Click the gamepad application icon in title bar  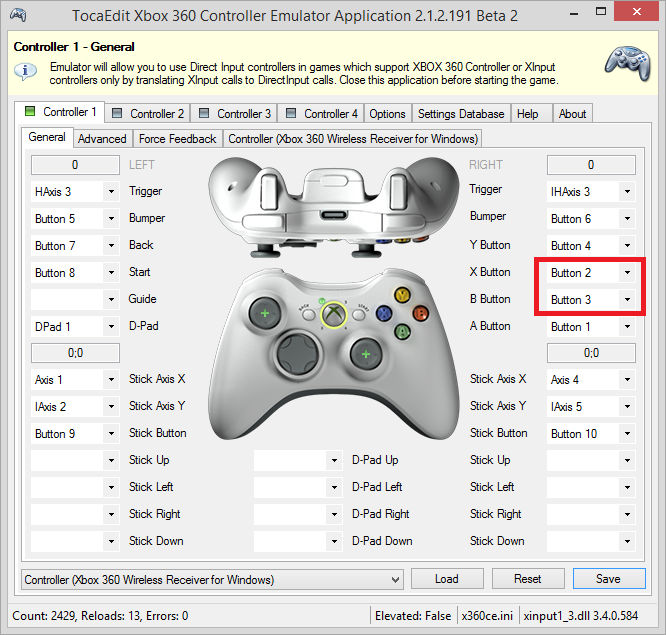(18, 15)
